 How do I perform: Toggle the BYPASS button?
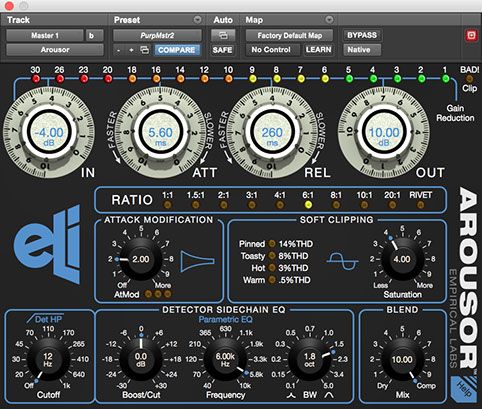(362, 35)
